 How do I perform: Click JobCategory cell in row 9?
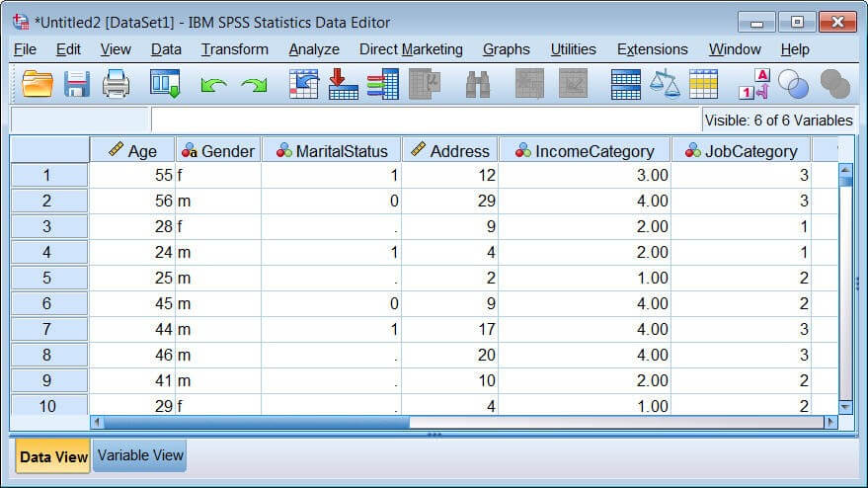741,380
